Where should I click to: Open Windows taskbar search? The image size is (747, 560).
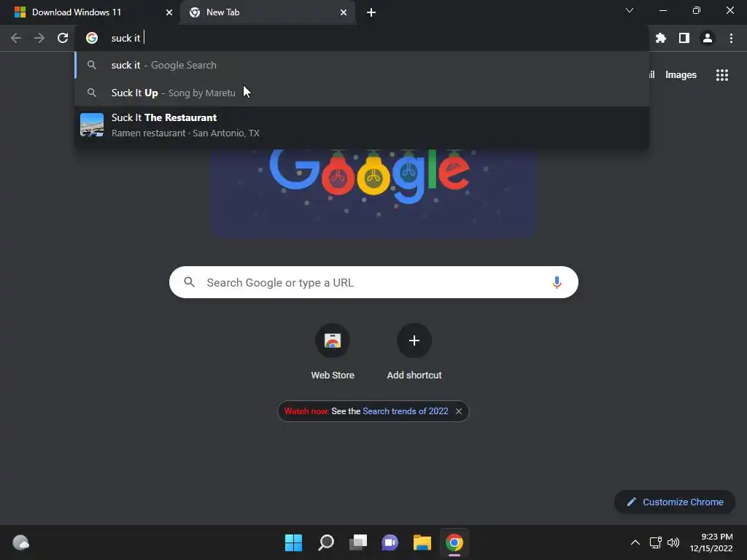coord(326,542)
